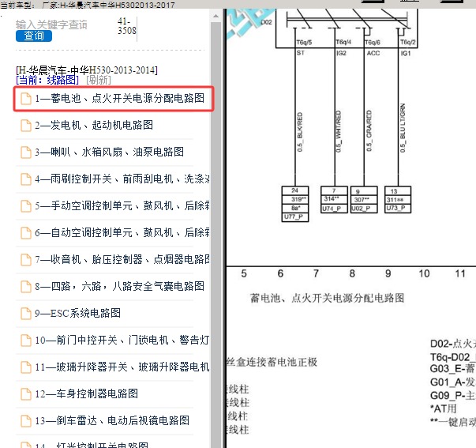Click document icon beside 自动空调 item 6
This screenshot has width=476, height=448.
pos(26,233)
